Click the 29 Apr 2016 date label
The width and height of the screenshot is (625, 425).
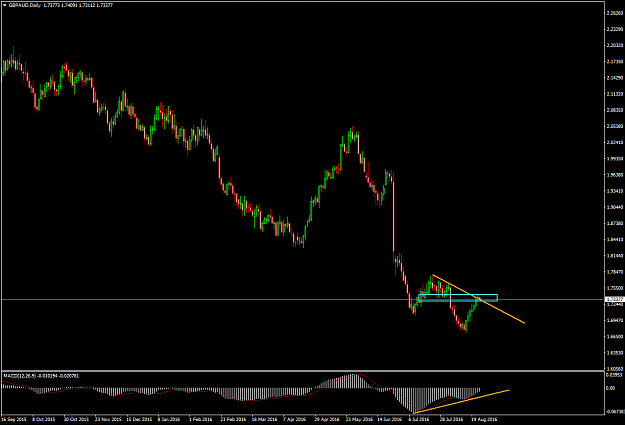[x=327, y=419]
